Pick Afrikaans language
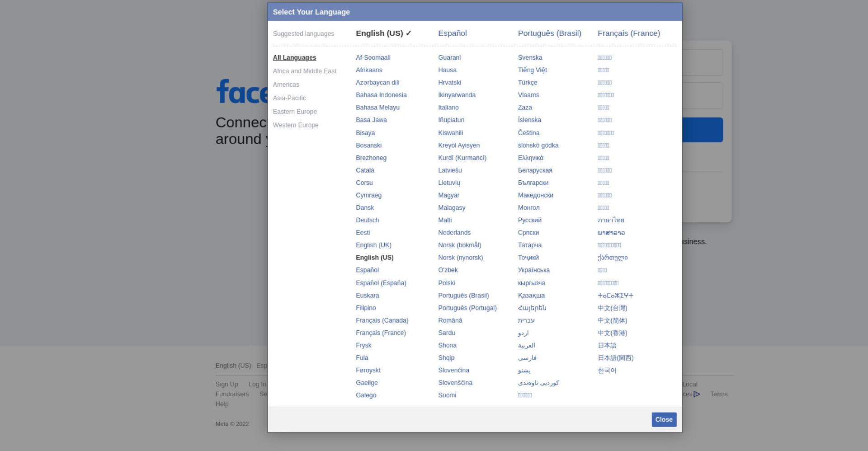The height and width of the screenshot is (451, 868). coord(369,70)
